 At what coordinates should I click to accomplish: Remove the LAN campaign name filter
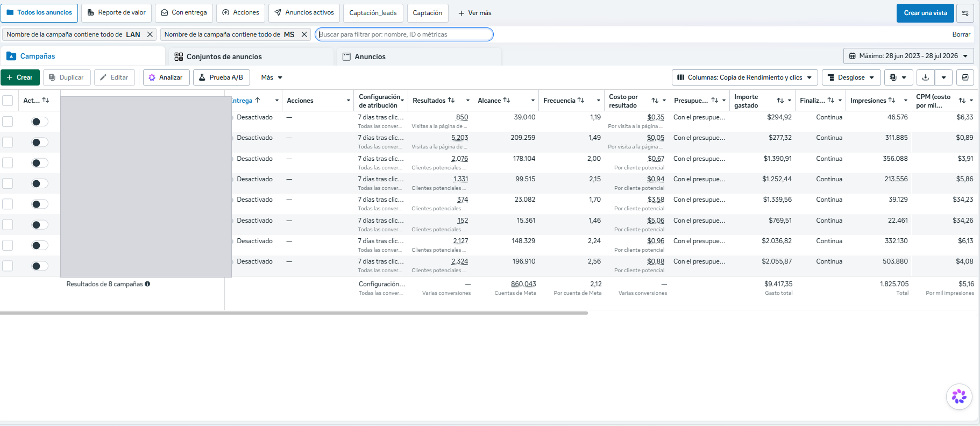(150, 34)
